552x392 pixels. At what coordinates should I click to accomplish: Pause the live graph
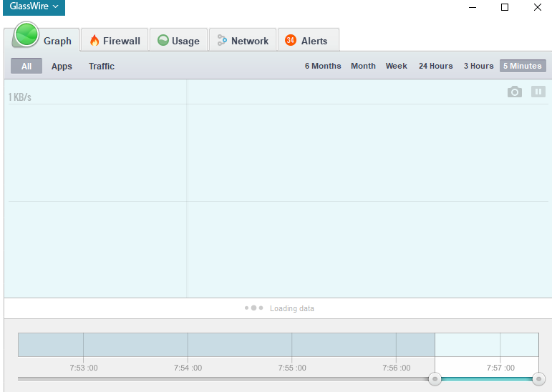click(x=538, y=92)
